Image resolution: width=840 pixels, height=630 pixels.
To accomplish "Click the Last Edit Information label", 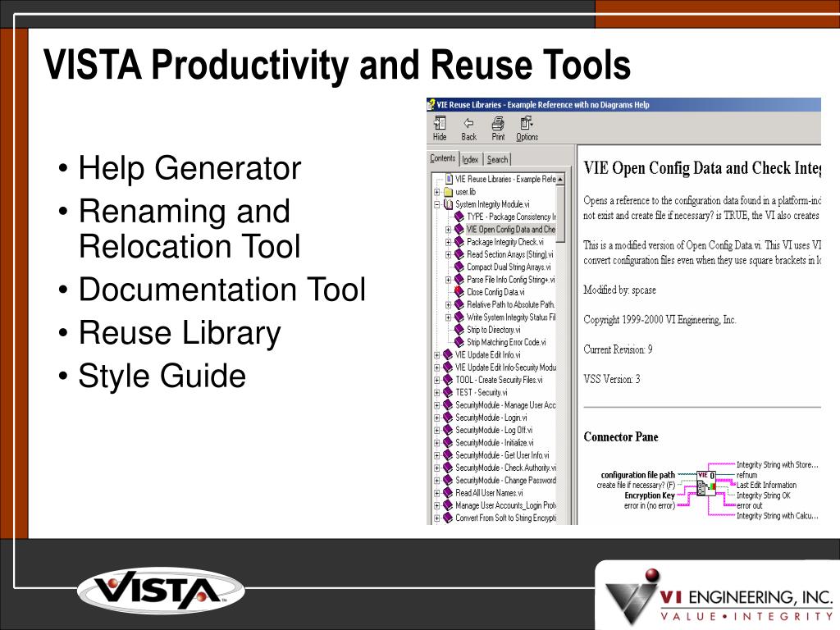I will pos(766,485).
